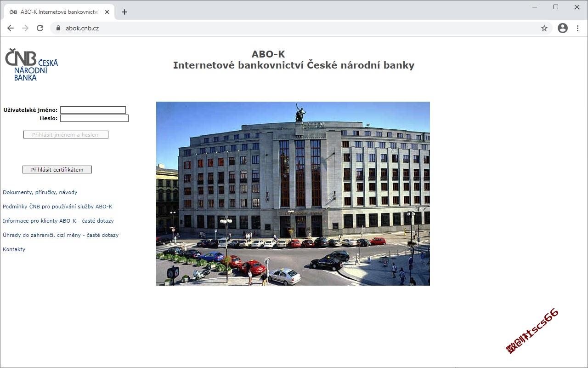Maximize the browser window

click(x=556, y=7)
